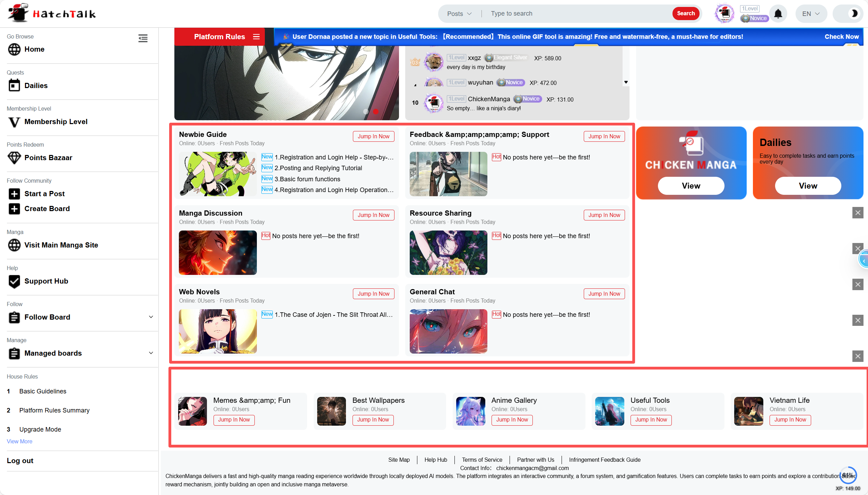This screenshot has height=495, width=868.
Task: Click the Create Board plus icon
Action: pos(14,209)
